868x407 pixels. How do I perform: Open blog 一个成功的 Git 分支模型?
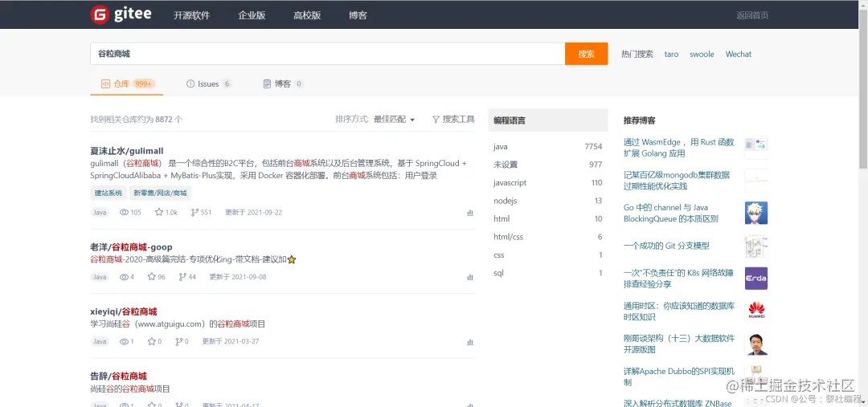click(666, 246)
